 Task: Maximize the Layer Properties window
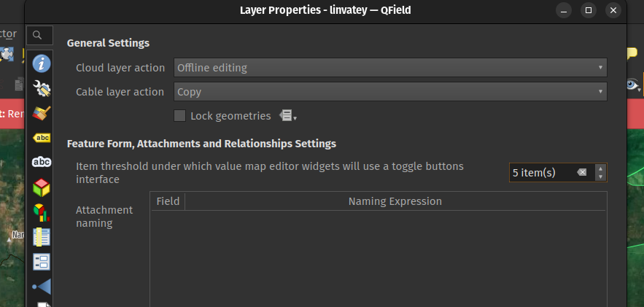click(589, 10)
